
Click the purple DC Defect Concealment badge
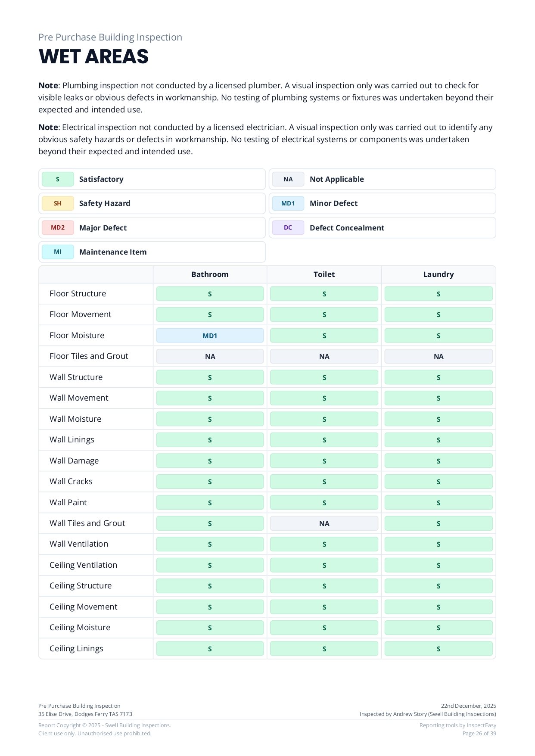coord(288,228)
